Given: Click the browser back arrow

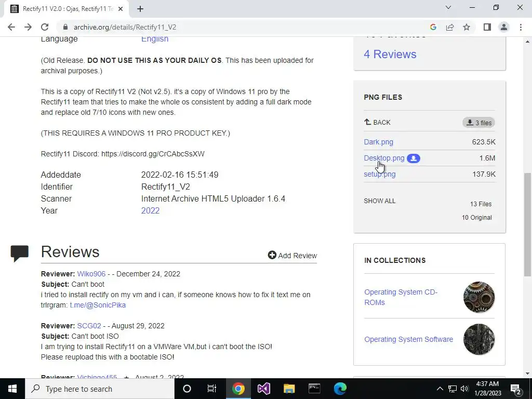Looking at the screenshot, I should pyautogui.click(x=11, y=27).
